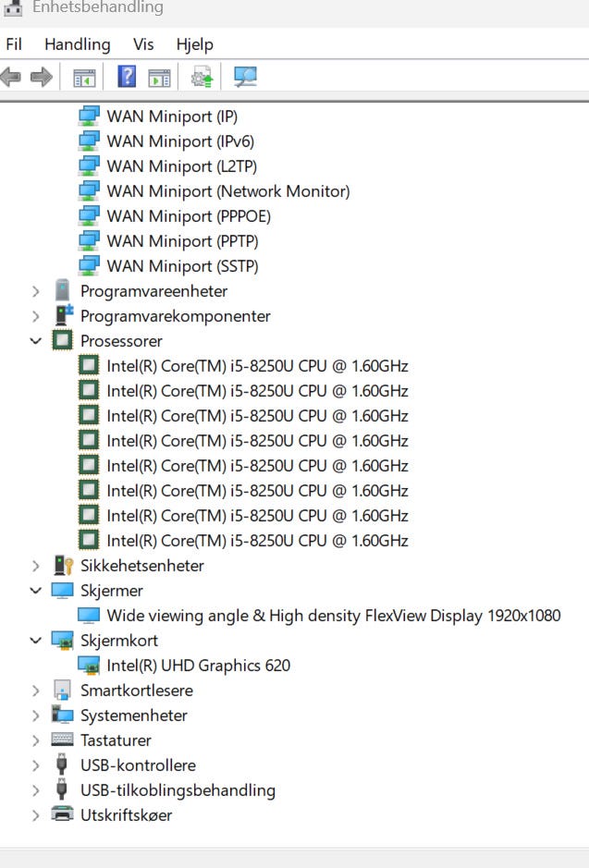This screenshot has width=589, height=868.
Task: Expand the Tastaturer node
Action: point(36,740)
